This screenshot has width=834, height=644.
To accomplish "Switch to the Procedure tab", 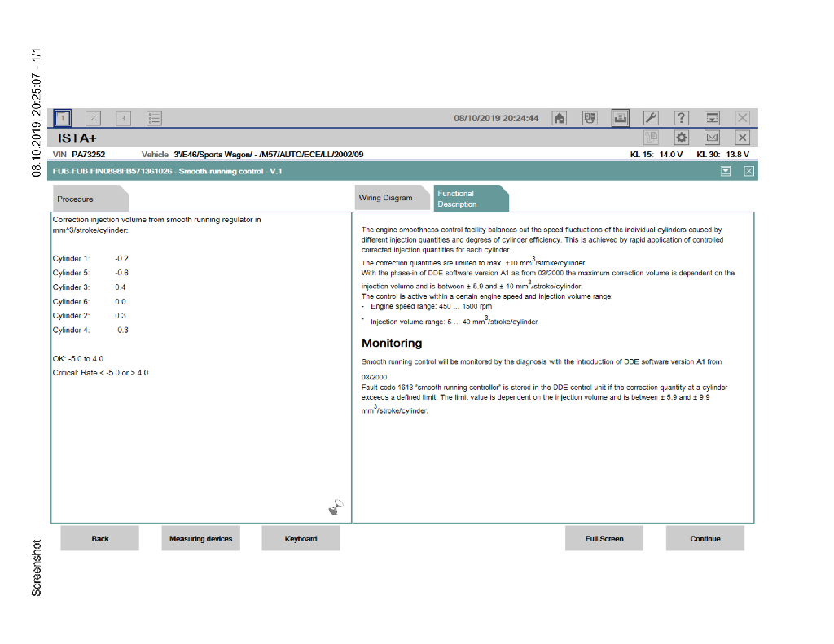I will click(90, 199).
